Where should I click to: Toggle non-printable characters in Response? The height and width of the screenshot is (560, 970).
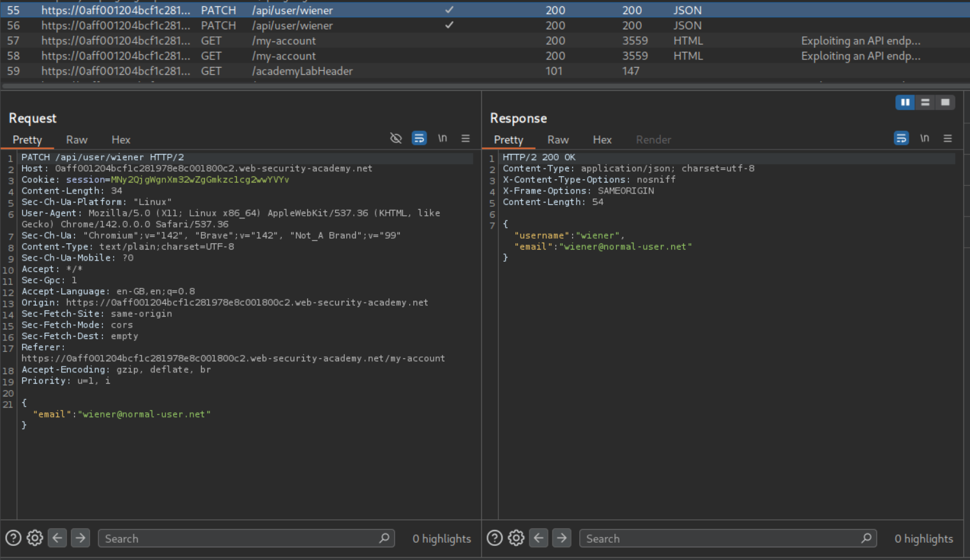pos(924,139)
